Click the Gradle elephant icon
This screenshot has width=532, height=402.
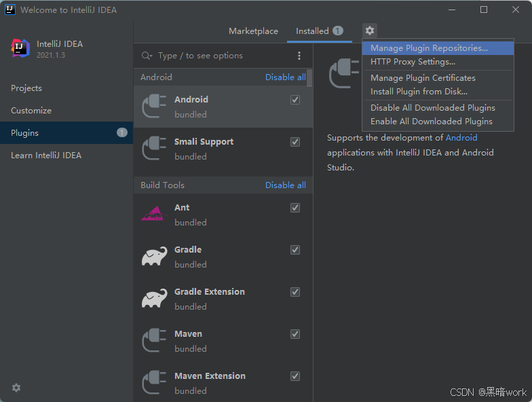pyautogui.click(x=155, y=257)
